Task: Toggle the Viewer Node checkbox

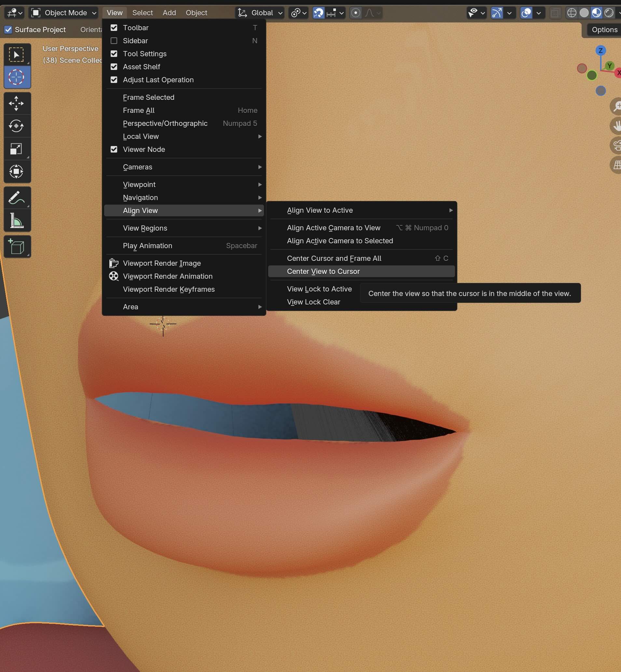Action: 114,149
